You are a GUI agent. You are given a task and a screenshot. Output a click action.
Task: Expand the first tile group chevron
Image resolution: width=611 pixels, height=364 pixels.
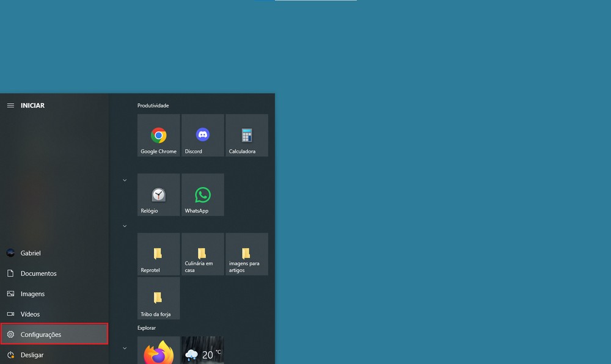coord(124,180)
